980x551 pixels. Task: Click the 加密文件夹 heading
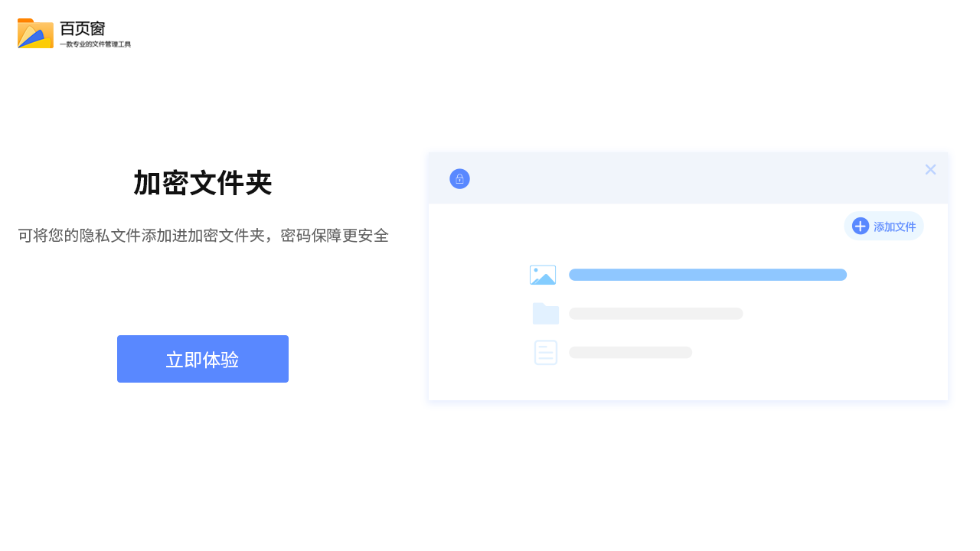click(202, 184)
